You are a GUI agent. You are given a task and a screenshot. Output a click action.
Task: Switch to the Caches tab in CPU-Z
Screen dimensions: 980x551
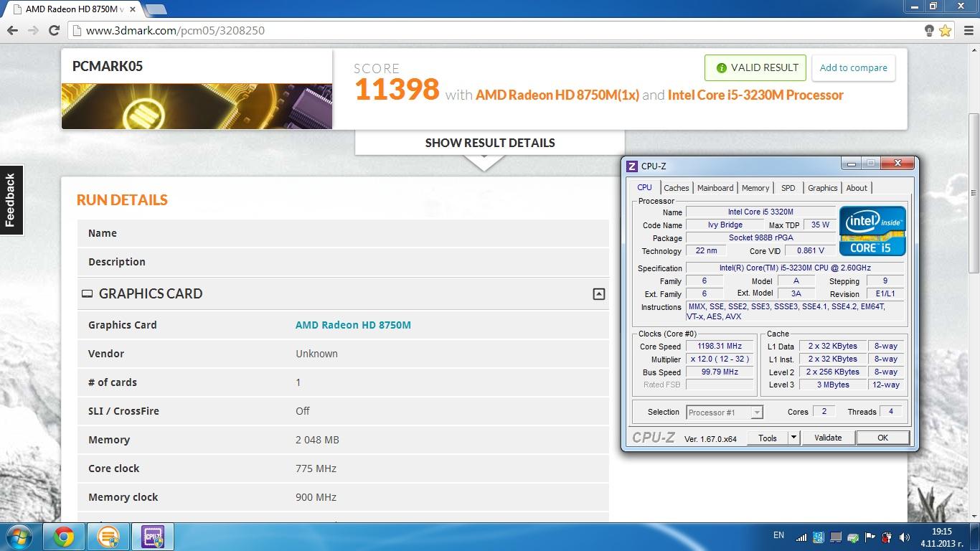pos(676,188)
